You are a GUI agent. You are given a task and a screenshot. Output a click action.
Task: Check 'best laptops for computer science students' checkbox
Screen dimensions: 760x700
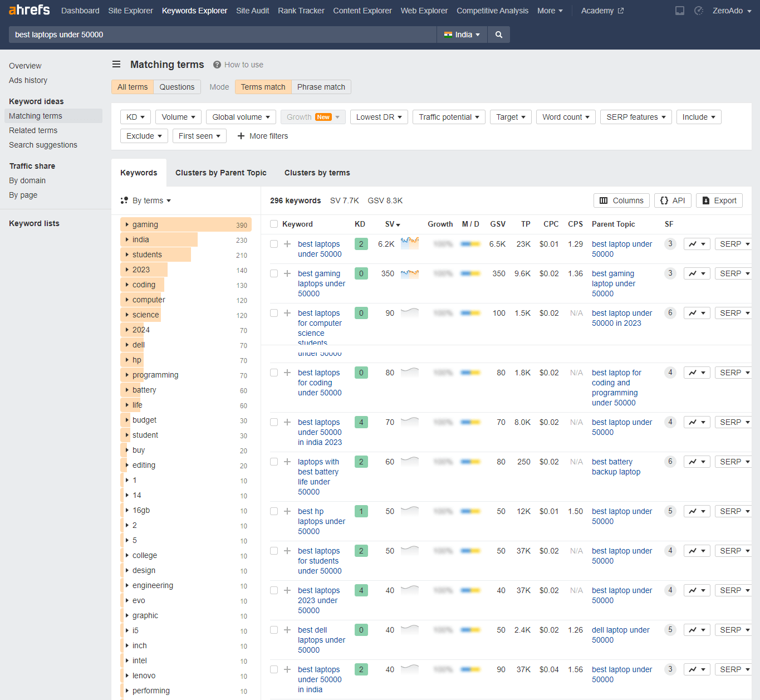click(x=274, y=313)
